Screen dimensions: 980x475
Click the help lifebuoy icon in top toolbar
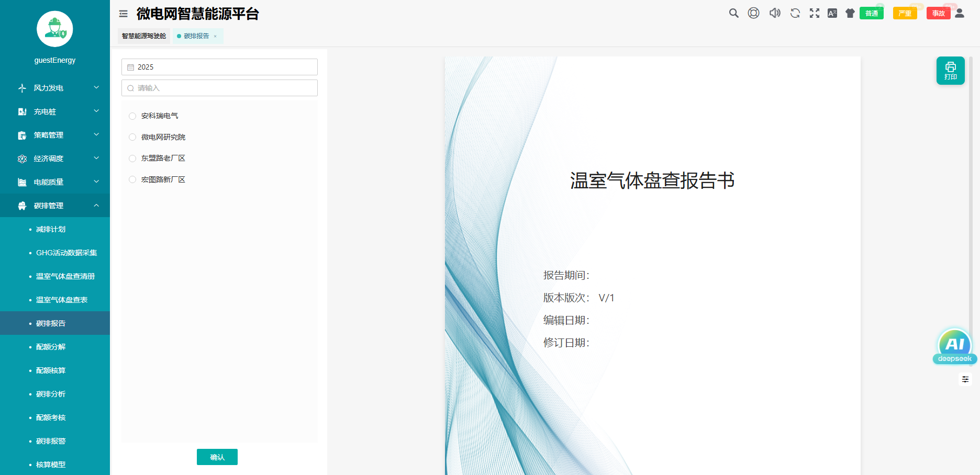[x=754, y=13]
